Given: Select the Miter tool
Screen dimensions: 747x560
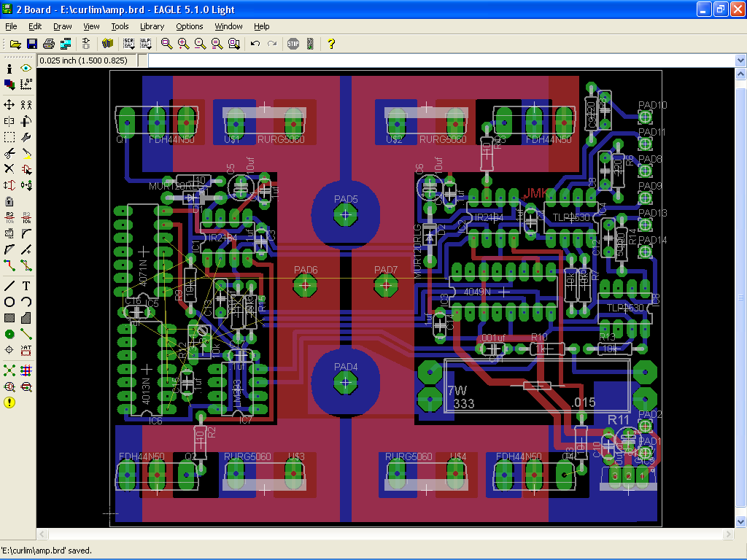Looking at the screenshot, I should click(x=26, y=233).
